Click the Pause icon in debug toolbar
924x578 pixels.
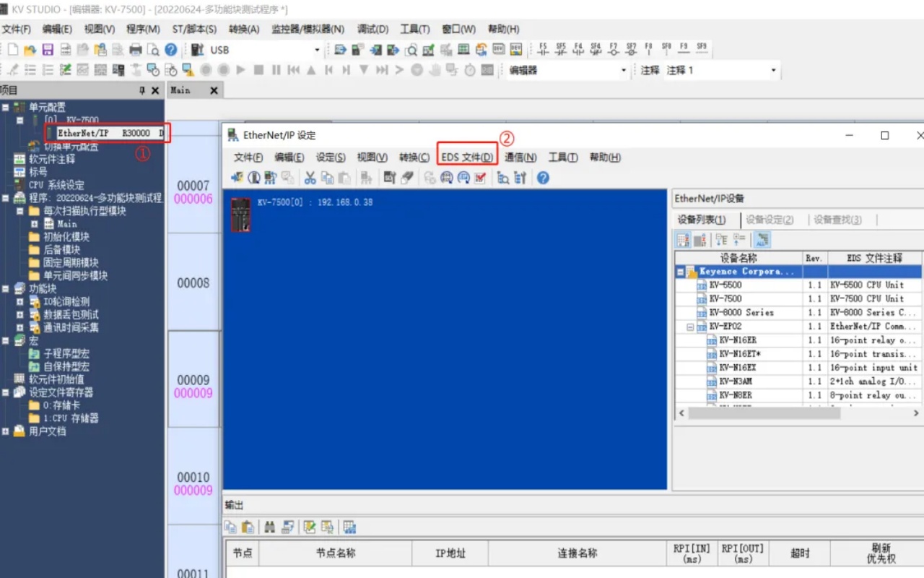[276, 70]
